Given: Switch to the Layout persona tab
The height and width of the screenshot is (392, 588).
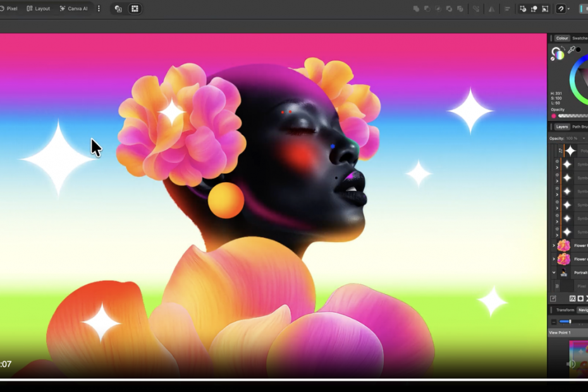Looking at the screenshot, I should (x=39, y=9).
